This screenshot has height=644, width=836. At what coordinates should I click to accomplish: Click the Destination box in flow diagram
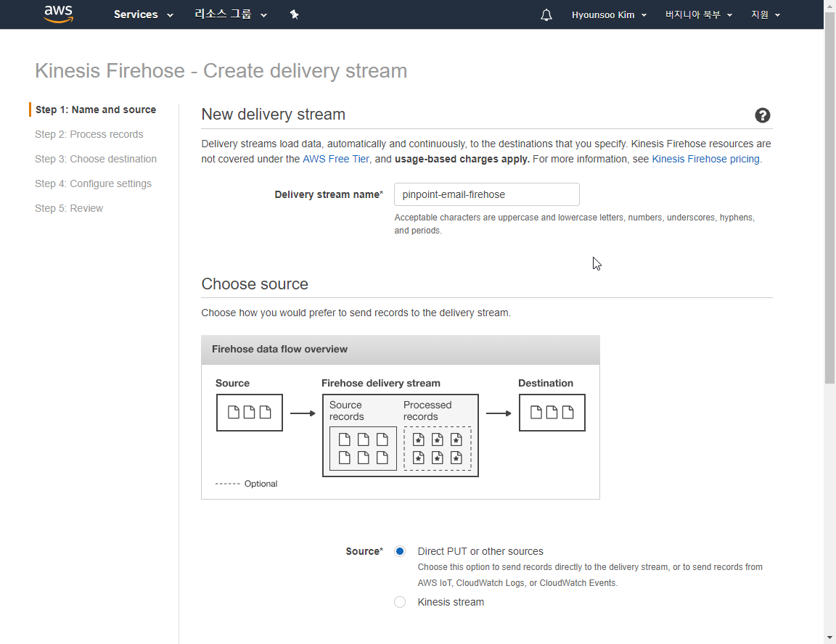[x=552, y=413]
